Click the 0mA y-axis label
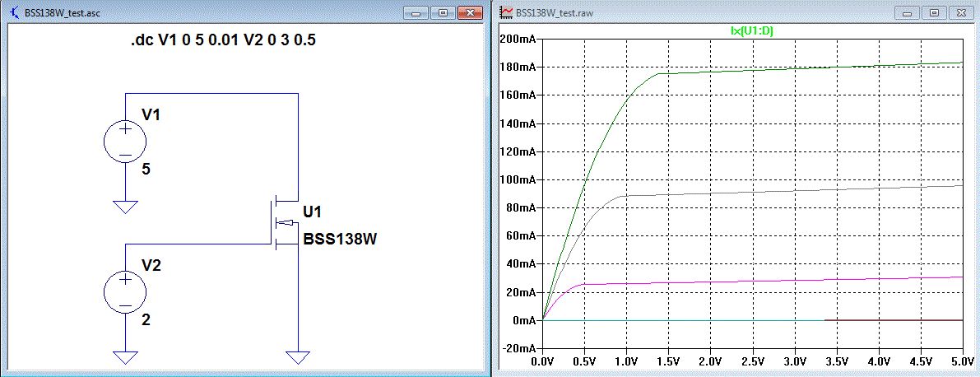Image resolution: width=980 pixels, height=377 pixels. click(x=524, y=320)
